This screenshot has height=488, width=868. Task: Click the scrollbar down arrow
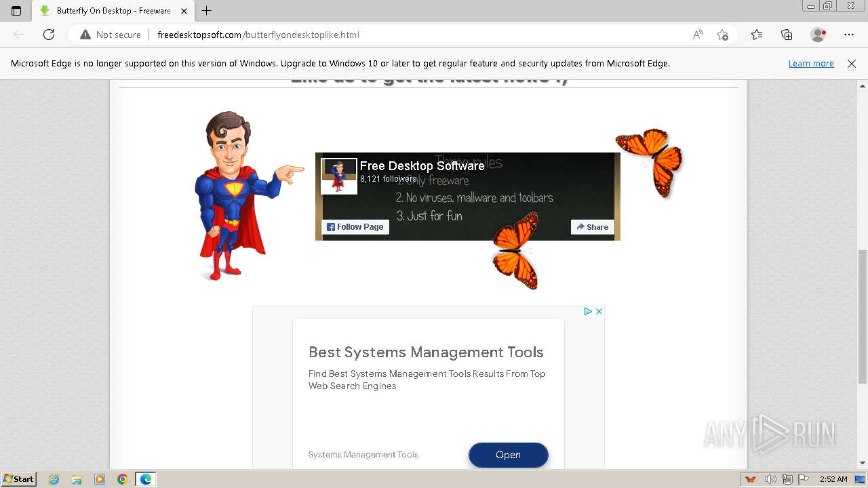coord(863,463)
